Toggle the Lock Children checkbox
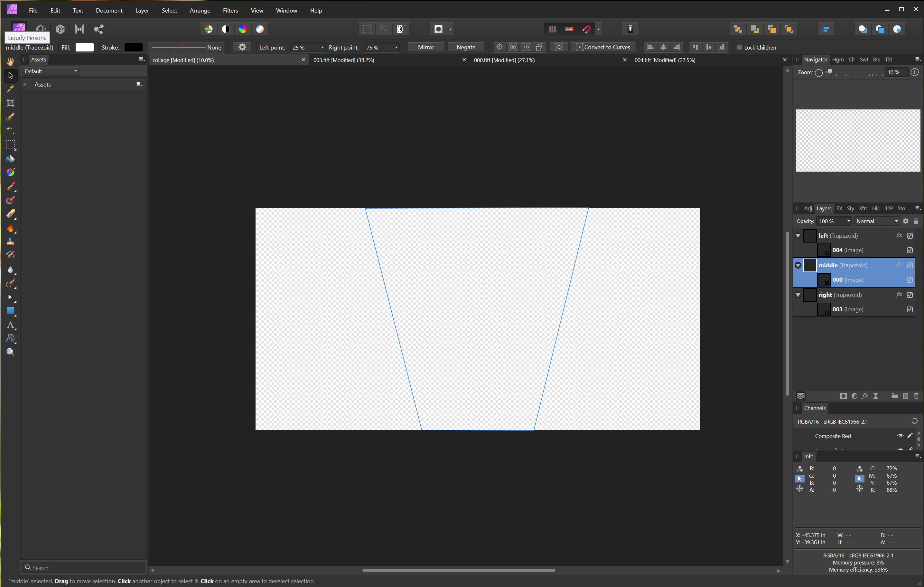 pos(740,48)
